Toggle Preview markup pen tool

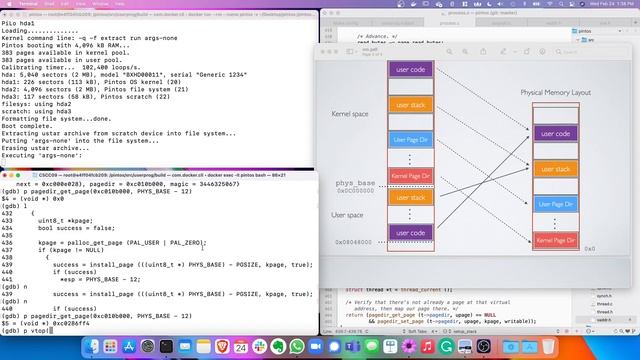(x=503, y=52)
